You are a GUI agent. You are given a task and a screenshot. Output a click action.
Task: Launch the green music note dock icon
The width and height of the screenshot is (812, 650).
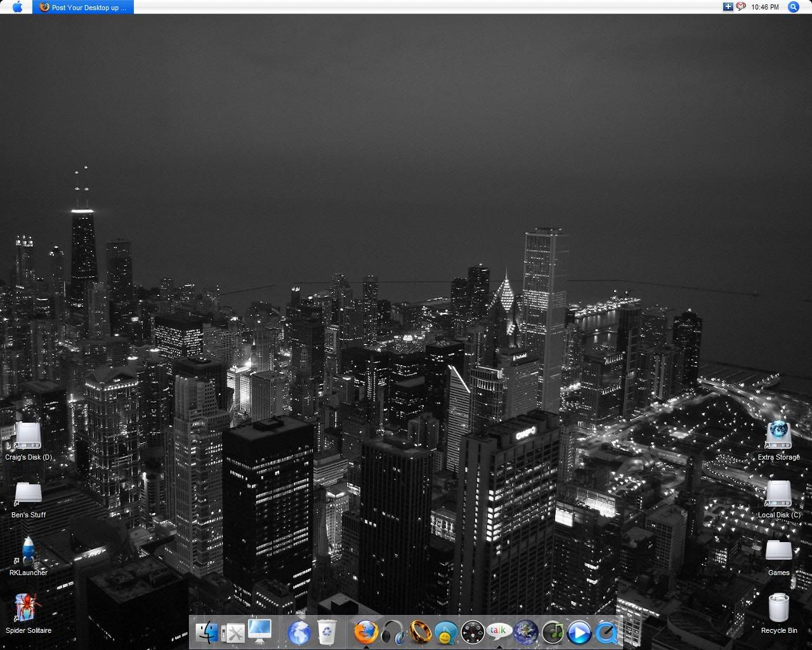(553, 632)
